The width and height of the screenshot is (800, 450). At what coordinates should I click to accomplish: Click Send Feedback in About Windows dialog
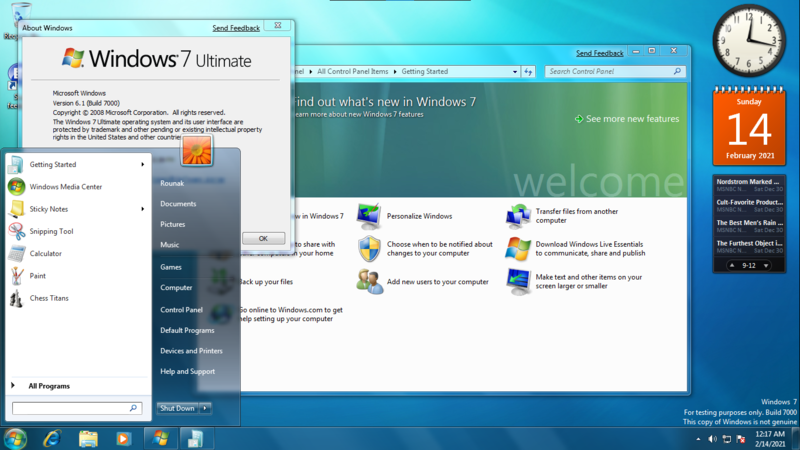(x=236, y=28)
